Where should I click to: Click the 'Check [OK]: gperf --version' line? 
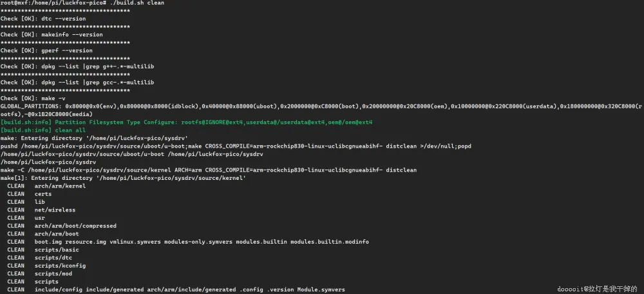tap(46, 50)
